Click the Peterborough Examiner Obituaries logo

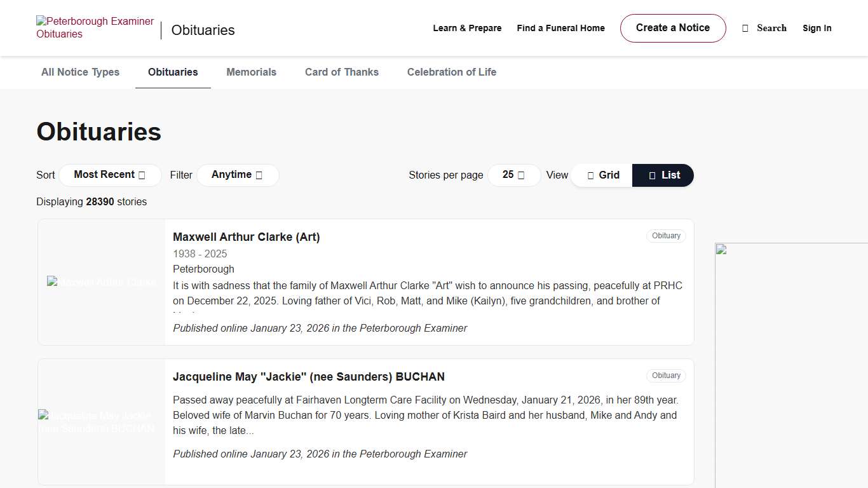95,28
